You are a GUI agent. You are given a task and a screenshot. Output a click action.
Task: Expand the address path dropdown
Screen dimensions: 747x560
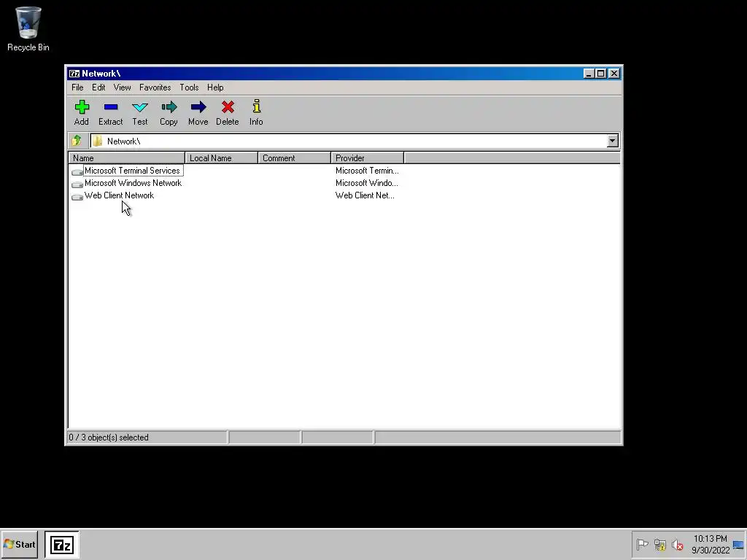point(613,141)
